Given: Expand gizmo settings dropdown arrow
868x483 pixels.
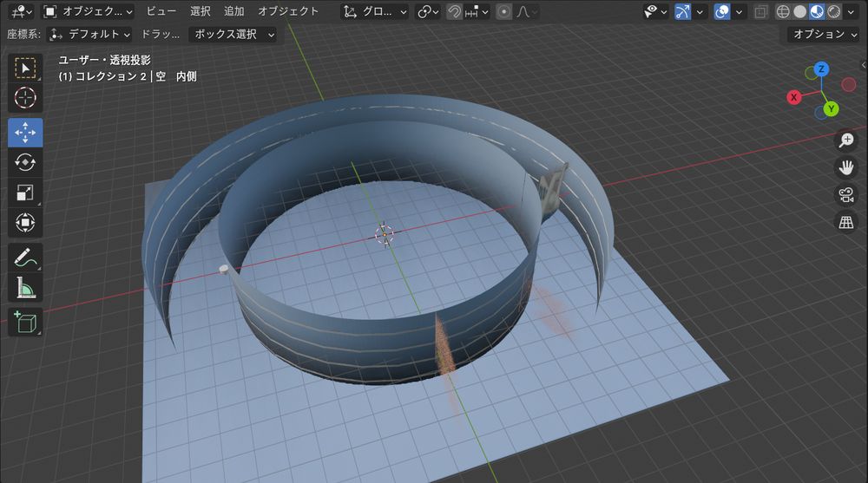Looking at the screenshot, I should (x=700, y=11).
